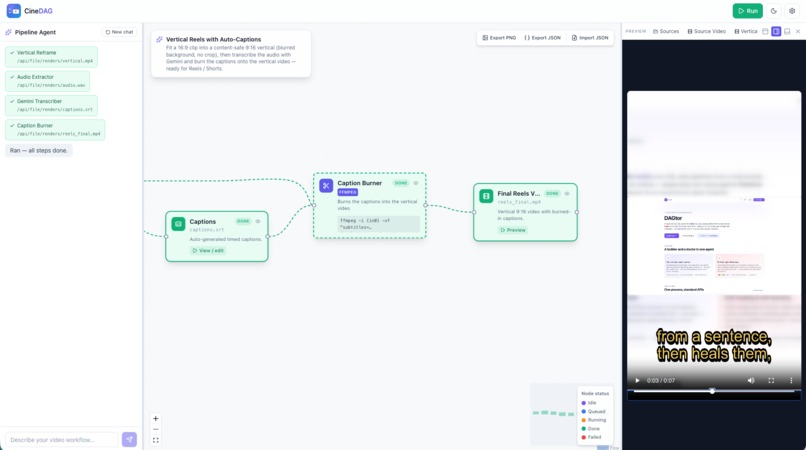Open the Sources tab in preview
This screenshot has width=806, height=450.
pos(666,31)
